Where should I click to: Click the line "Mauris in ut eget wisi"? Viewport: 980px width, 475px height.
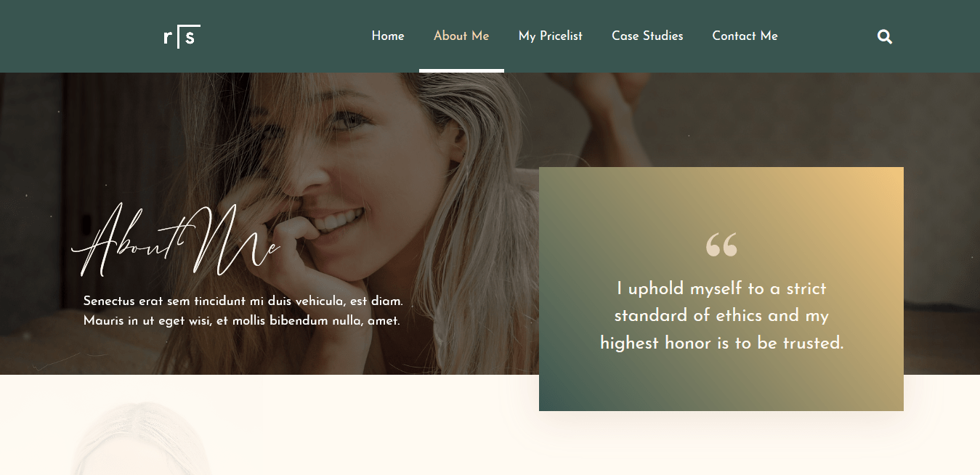pyautogui.click(x=242, y=320)
